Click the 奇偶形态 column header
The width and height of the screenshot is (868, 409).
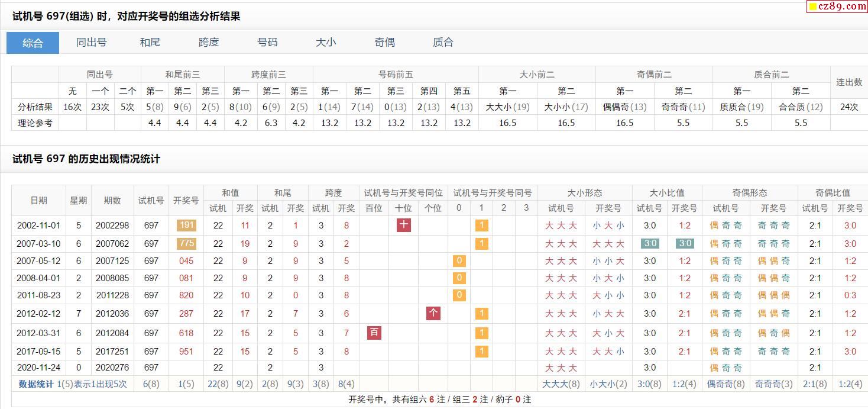pyautogui.click(x=750, y=193)
